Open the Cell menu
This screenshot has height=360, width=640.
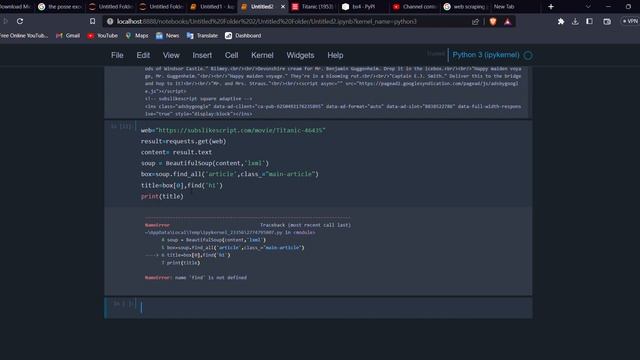click(231, 55)
